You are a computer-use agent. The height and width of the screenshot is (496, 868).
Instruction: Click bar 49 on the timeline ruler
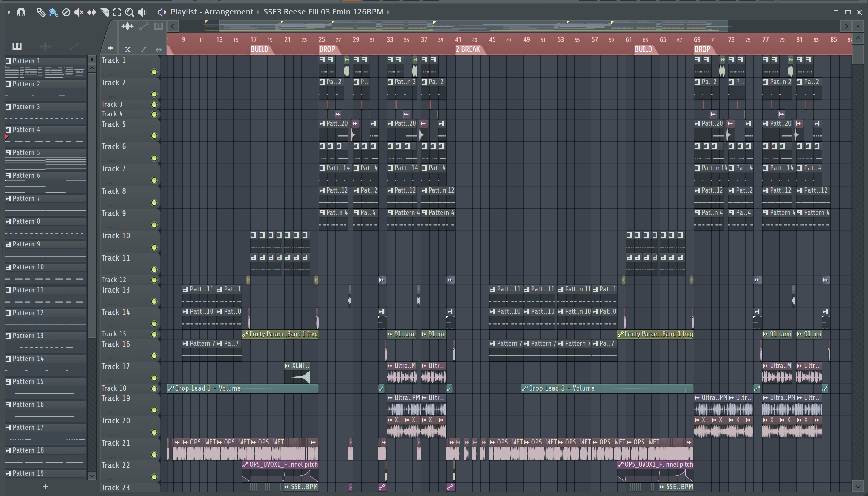point(526,39)
